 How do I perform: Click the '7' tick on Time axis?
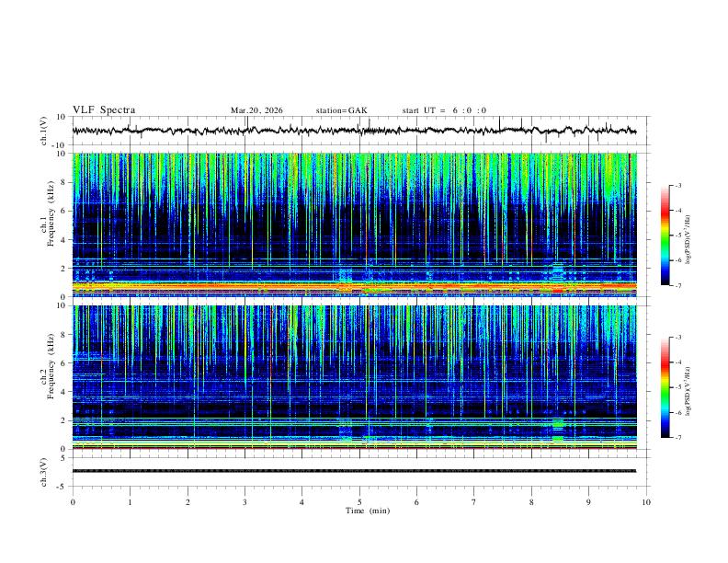pos(474,502)
